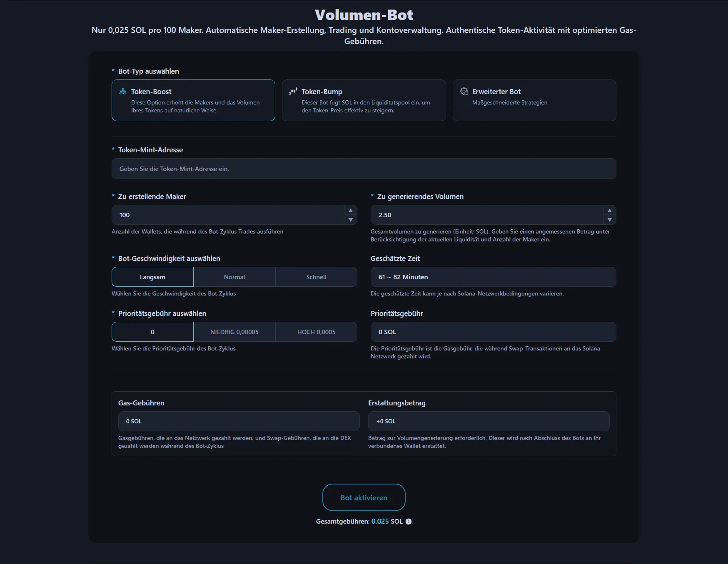728x564 pixels.
Task: Click the Zu generierendes Volumen value field
Action: click(486, 215)
